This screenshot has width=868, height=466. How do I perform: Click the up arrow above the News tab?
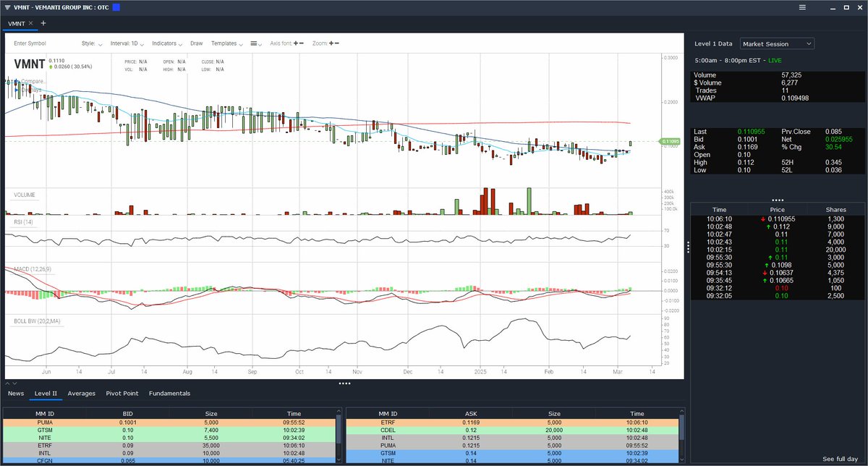[7, 383]
